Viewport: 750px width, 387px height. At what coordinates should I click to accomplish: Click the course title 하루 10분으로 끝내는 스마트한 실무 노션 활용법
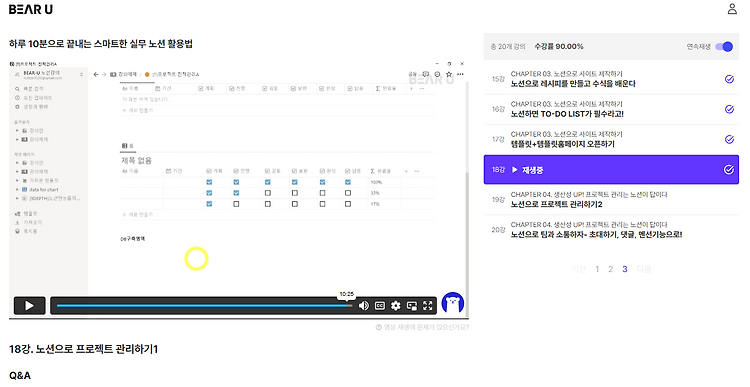101,44
